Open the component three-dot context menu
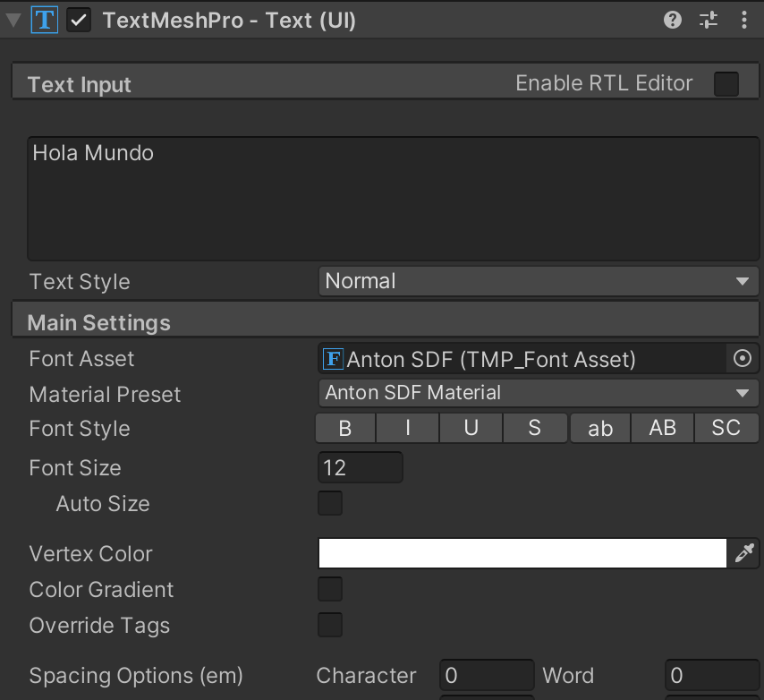This screenshot has width=764, height=700. tap(745, 20)
